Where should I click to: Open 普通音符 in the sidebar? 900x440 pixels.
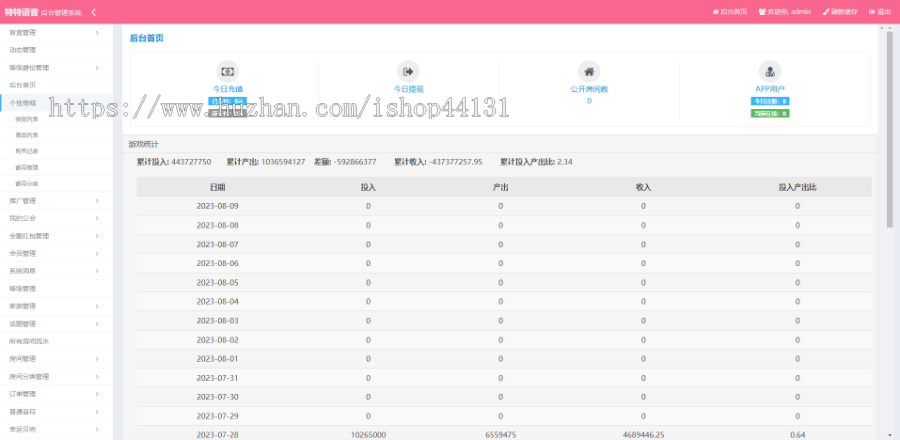click(22, 412)
